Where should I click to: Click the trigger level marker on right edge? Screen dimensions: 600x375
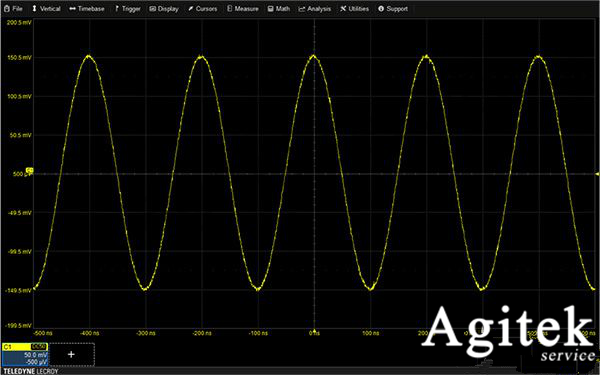tap(598, 174)
